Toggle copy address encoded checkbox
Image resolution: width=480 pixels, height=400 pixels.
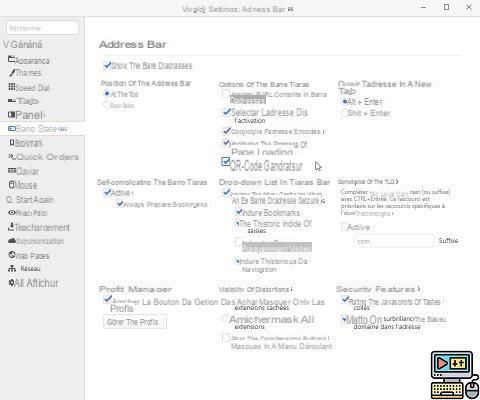click(x=226, y=131)
